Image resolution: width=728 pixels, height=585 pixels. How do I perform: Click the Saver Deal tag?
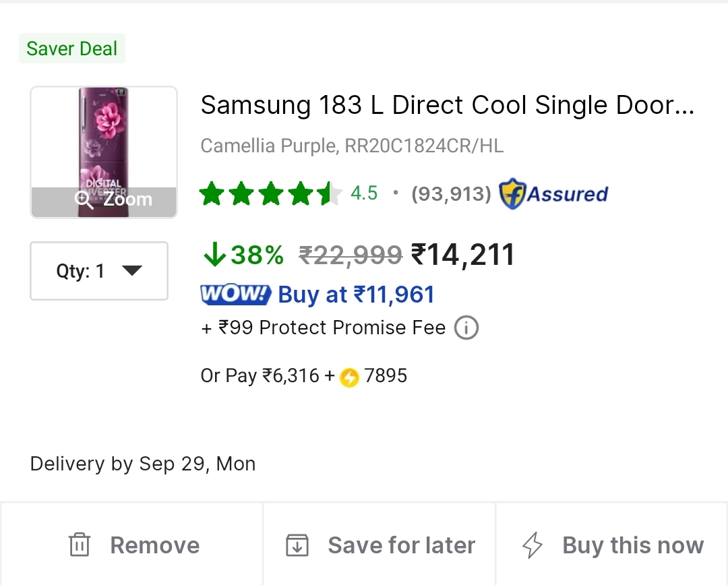(x=72, y=49)
